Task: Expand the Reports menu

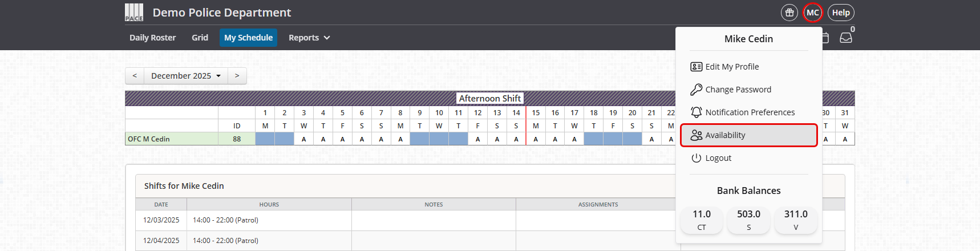Action: [x=309, y=38]
